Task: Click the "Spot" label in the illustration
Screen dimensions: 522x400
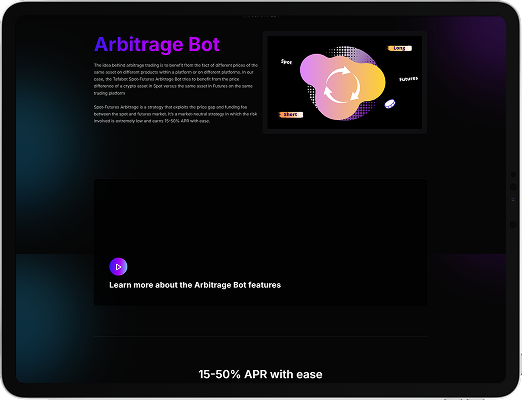Action: tap(286, 62)
